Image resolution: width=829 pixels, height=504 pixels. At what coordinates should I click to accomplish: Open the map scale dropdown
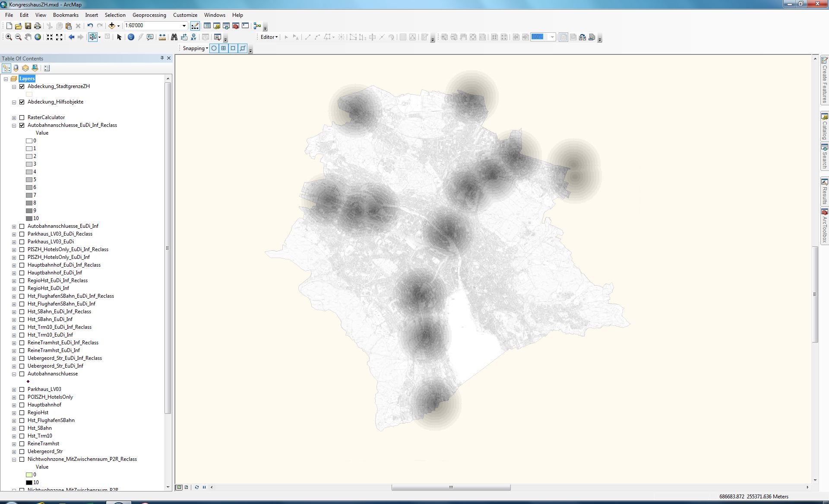point(184,26)
